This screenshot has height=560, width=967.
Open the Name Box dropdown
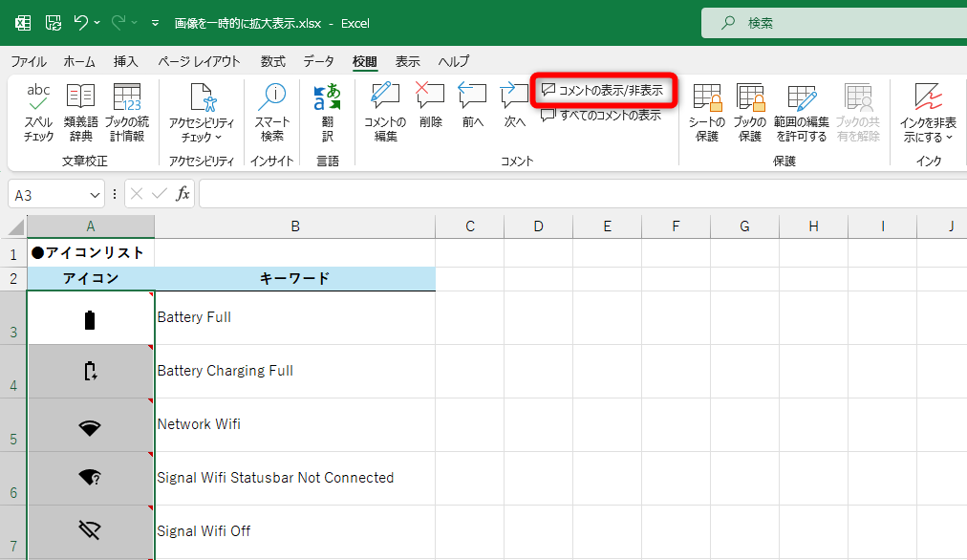[93, 193]
